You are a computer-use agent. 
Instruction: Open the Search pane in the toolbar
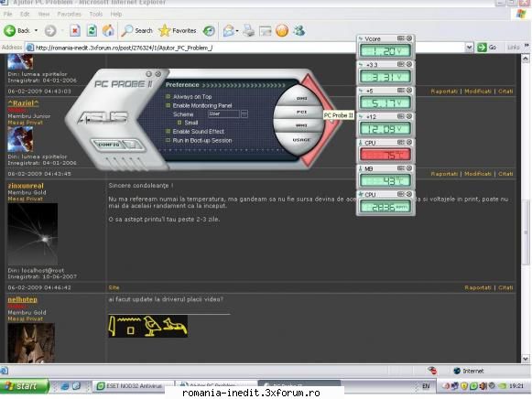(137, 31)
